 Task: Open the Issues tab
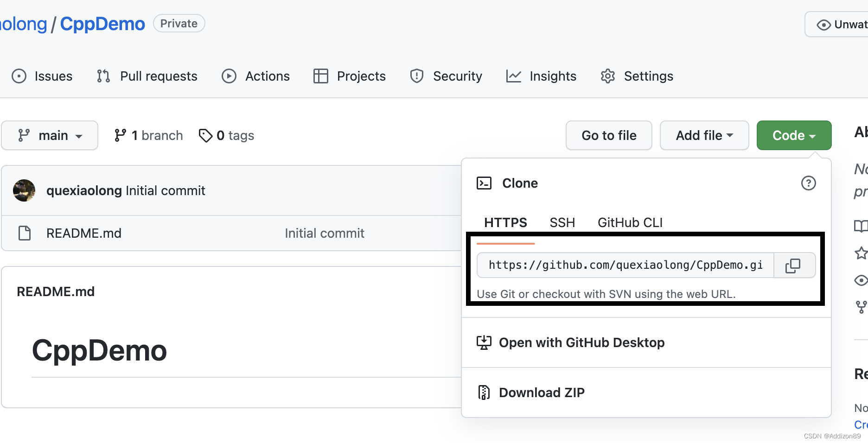click(x=42, y=76)
